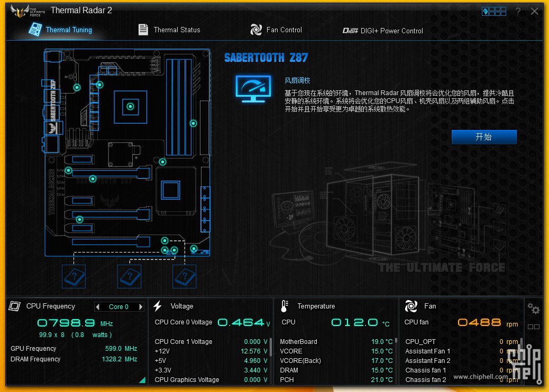The width and height of the screenshot is (549, 392).
Task: Select the GPU Frequency row
Action: click(74, 349)
